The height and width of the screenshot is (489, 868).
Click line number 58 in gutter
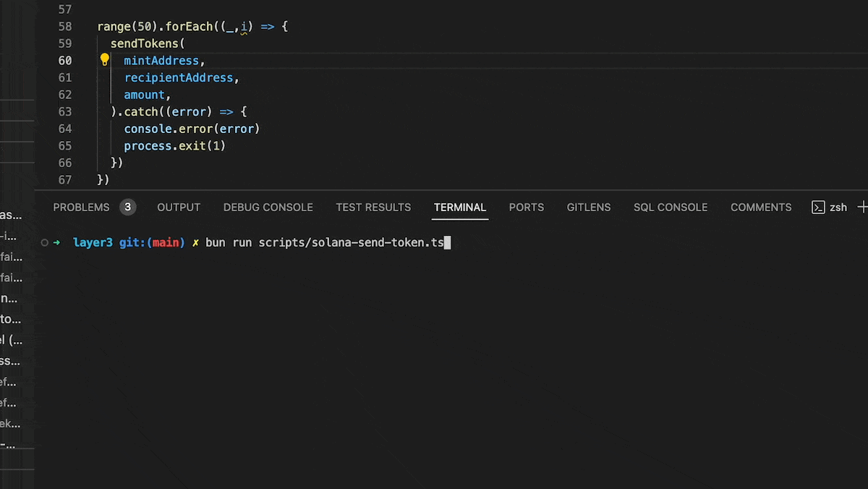tap(65, 27)
